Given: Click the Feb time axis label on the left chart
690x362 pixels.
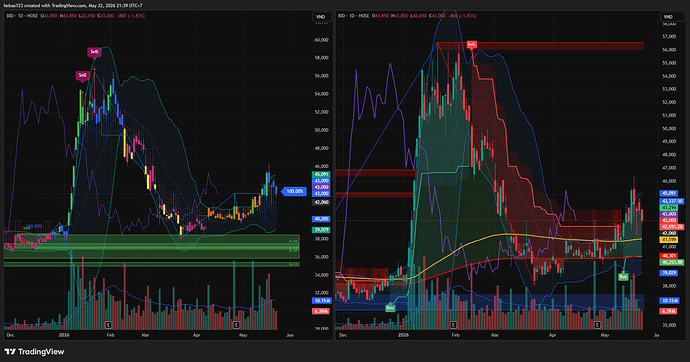Looking at the screenshot, I should click(x=110, y=335).
